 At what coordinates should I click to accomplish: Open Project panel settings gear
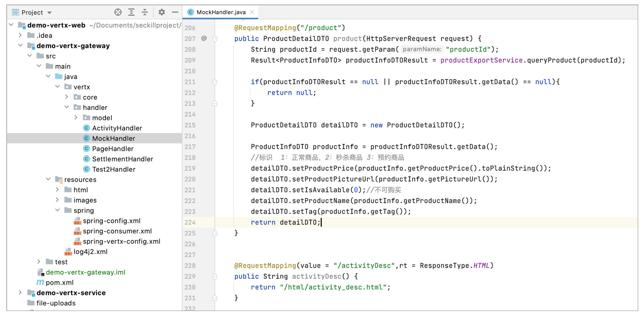pyautogui.click(x=162, y=12)
